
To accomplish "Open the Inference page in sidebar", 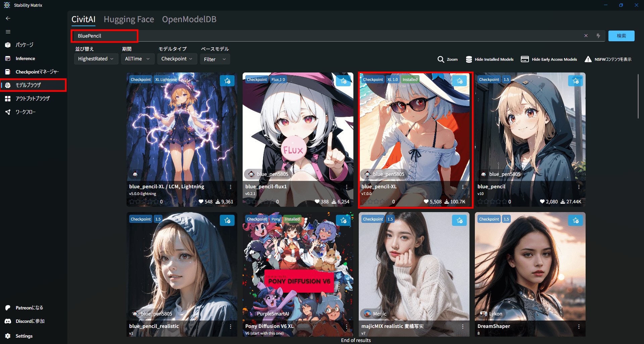I will point(25,58).
